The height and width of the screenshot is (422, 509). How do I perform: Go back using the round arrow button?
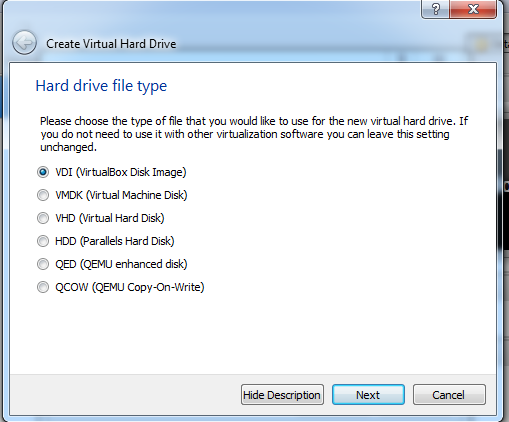pyautogui.click(x=24, y=43)
